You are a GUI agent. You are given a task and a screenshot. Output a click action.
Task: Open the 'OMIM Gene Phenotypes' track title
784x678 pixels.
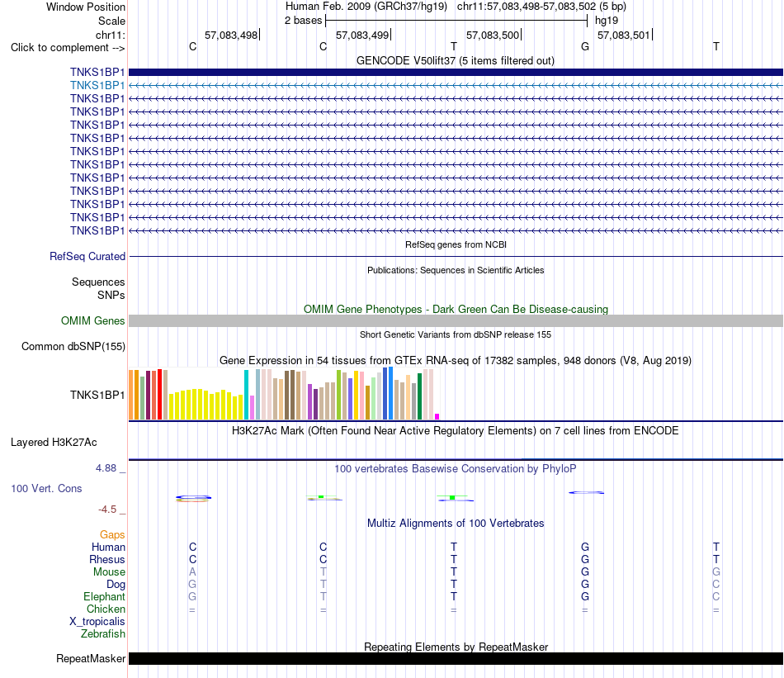tap(456, 309)
